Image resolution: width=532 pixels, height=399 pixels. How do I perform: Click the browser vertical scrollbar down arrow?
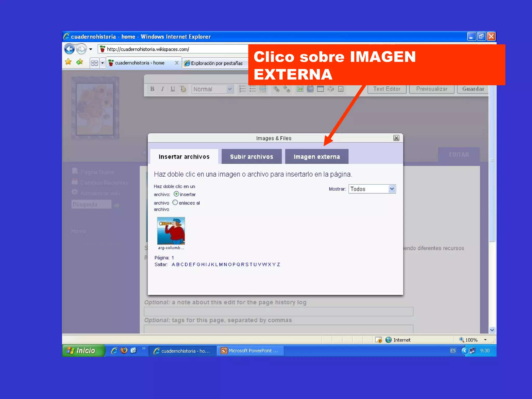[492, 330]
